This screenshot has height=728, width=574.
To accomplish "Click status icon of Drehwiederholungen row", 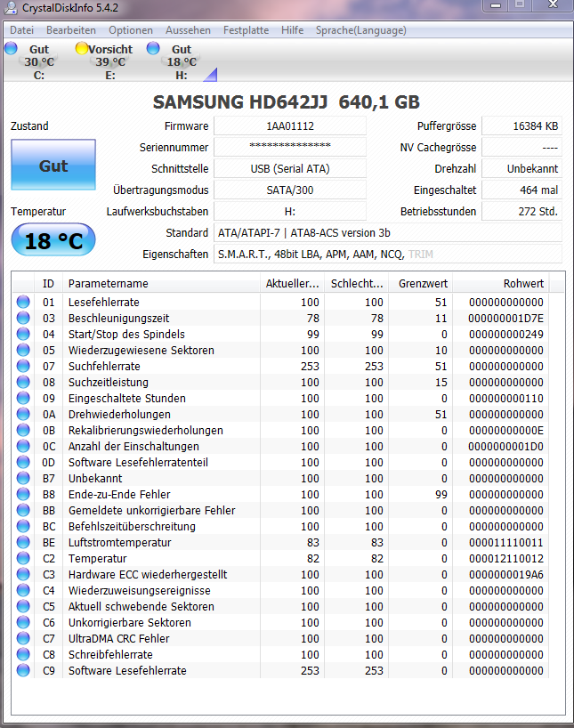I will pyautogui.click(x=23, y=414).
